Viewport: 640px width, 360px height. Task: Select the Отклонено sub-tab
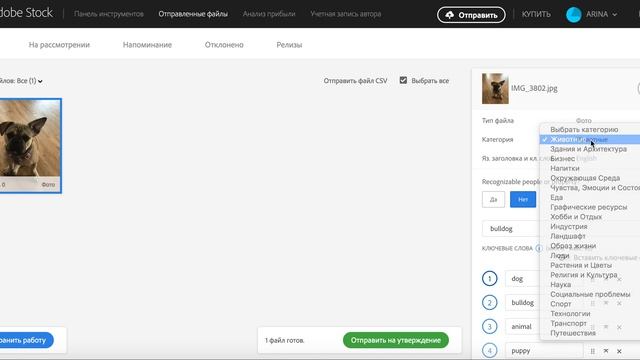tap(224, 45)
